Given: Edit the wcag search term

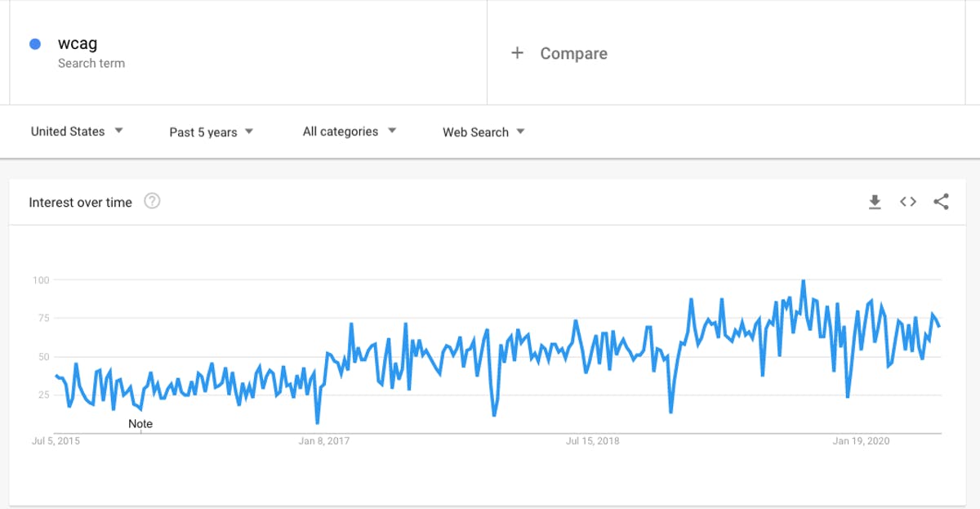Looking at the screenshot, I should (x=78, y=44).
